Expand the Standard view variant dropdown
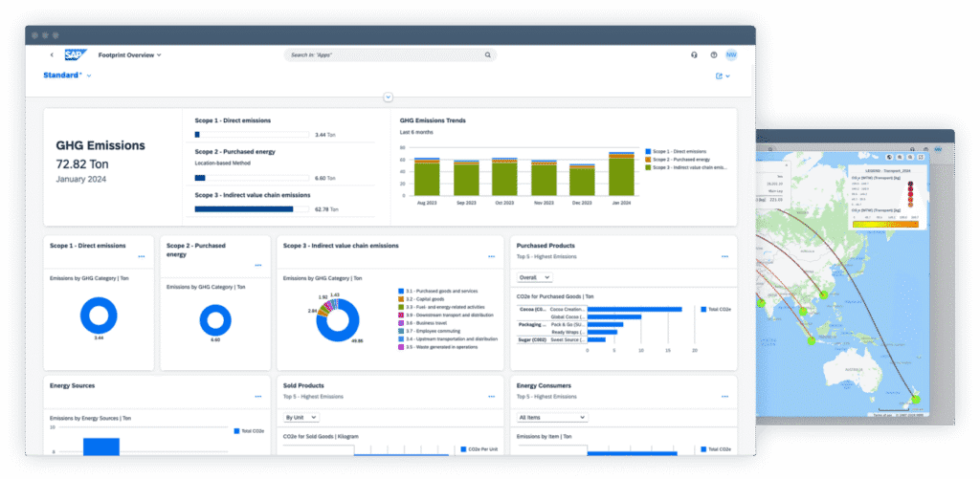 (x=89, y=76)
